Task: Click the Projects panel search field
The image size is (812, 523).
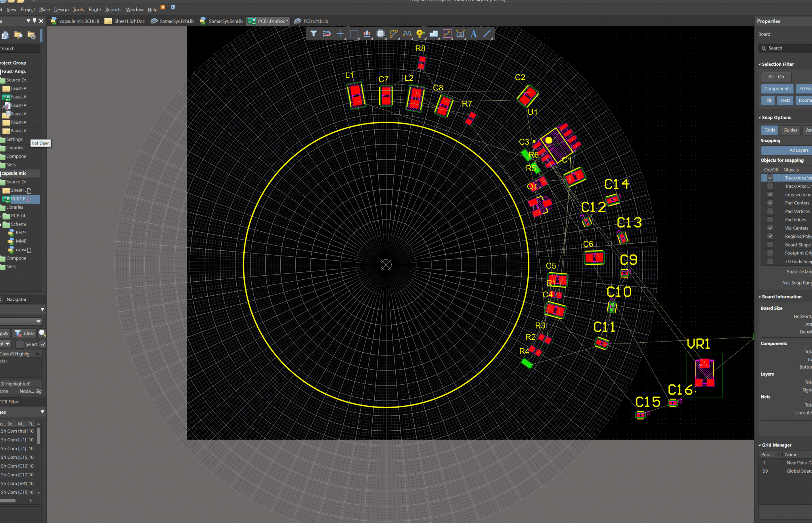Action: pos(20,48)
